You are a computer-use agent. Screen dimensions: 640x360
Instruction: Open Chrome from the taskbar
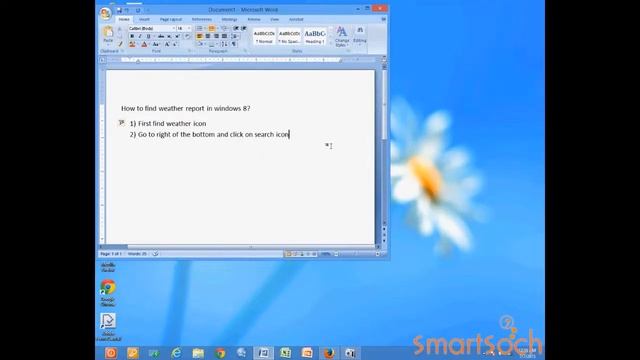(x=220, y=353)
